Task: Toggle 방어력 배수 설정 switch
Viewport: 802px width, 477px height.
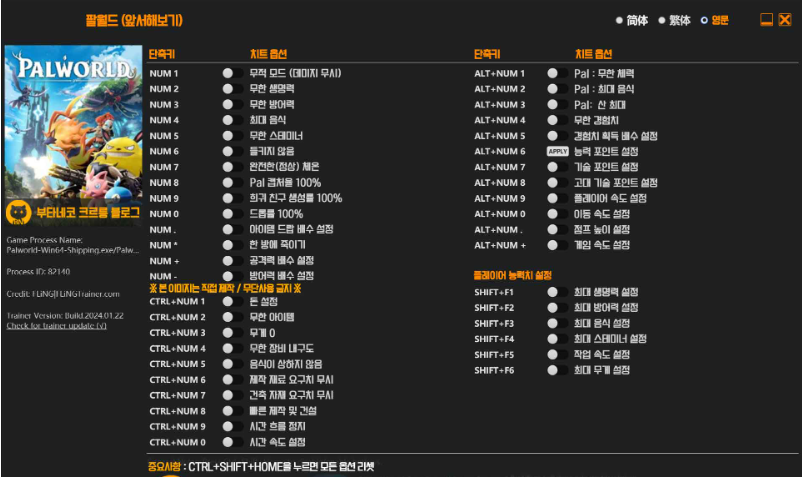Action: point(233,276)
